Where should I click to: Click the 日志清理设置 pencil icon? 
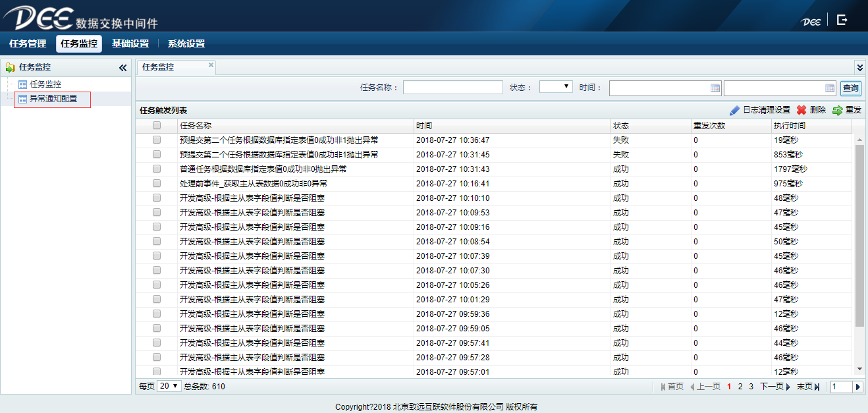735,111
